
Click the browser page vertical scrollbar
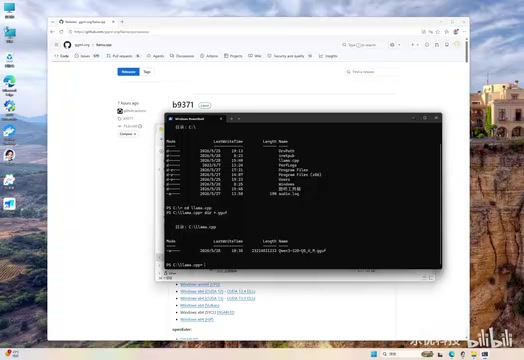pyautogui.click(x=467, y=50)
